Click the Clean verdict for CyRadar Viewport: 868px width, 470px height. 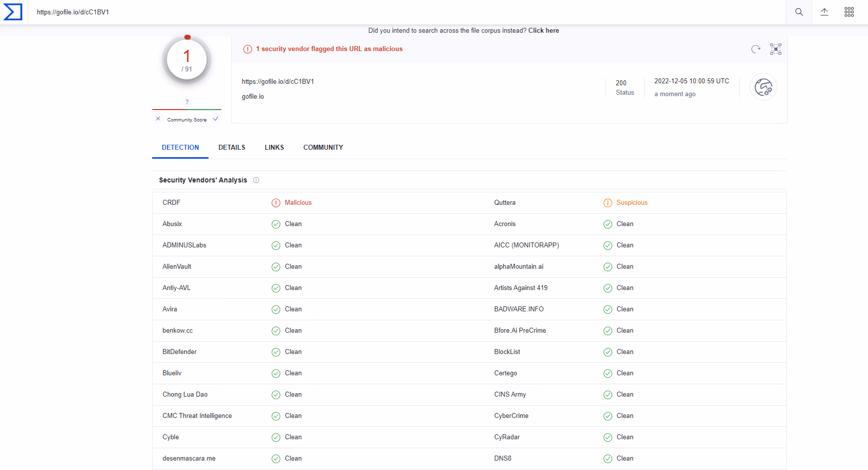click(625, 437)
